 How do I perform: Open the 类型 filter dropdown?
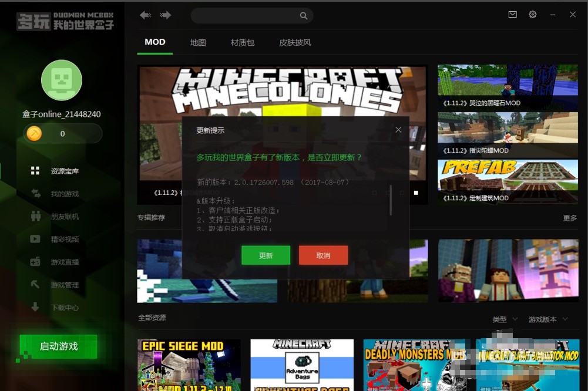504,320
